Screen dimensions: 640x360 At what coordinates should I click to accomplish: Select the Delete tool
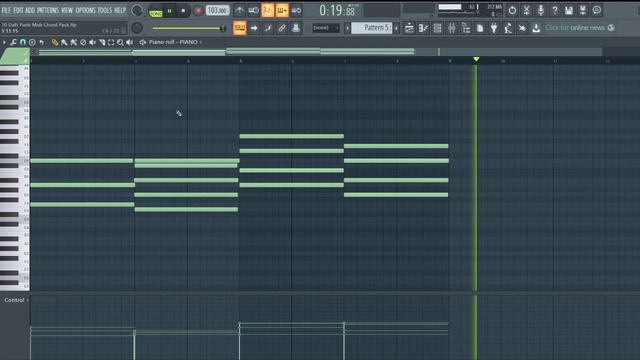tap(83, 42)
